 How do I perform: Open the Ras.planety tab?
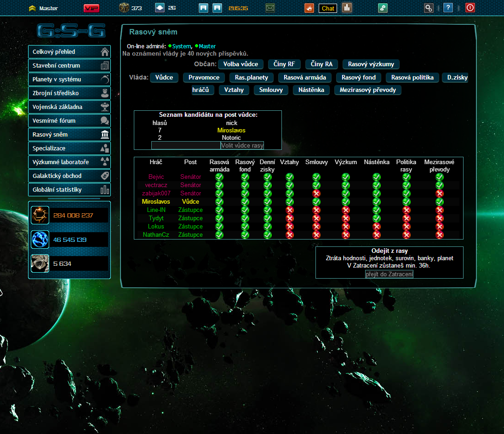[x=252, y=77]
